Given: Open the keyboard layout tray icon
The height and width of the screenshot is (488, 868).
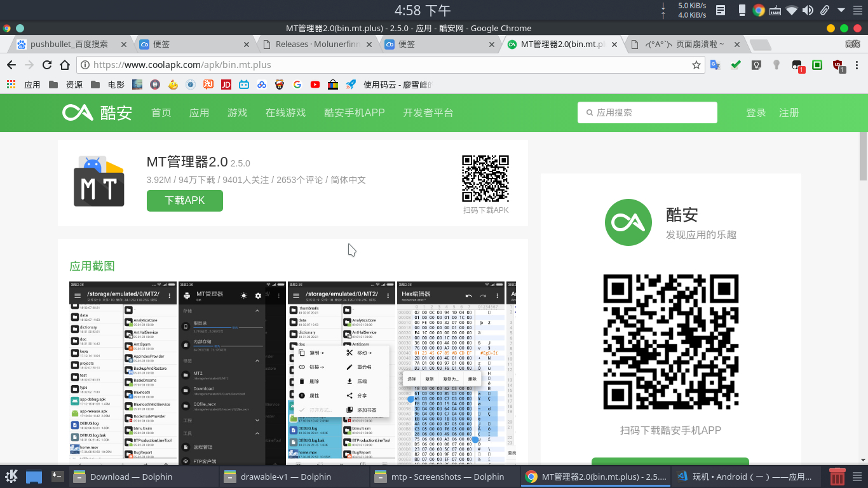Looking at the screenshot, I should tap(775, 10).
